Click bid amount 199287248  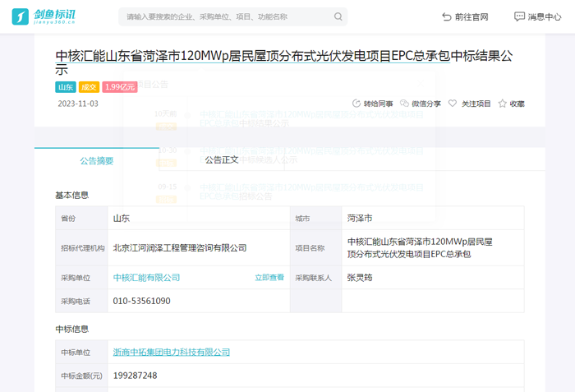tap(135, 376)
